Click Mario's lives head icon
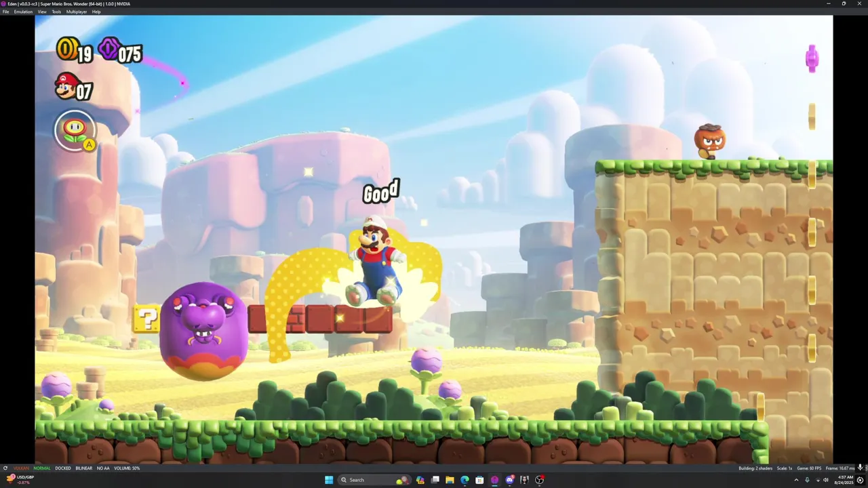The width and height of the screenshot is (868, 488). 66,87
